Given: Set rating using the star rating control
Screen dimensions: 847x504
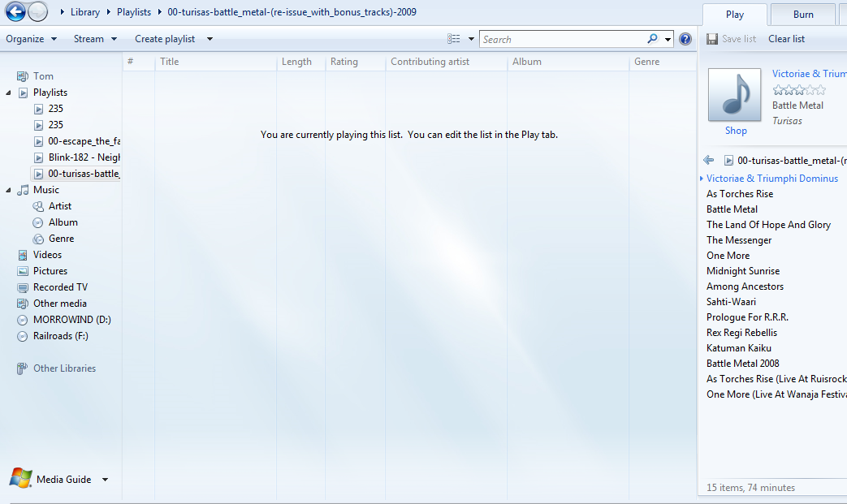Looking at the screenshot, I should click(x=799, y=89).
